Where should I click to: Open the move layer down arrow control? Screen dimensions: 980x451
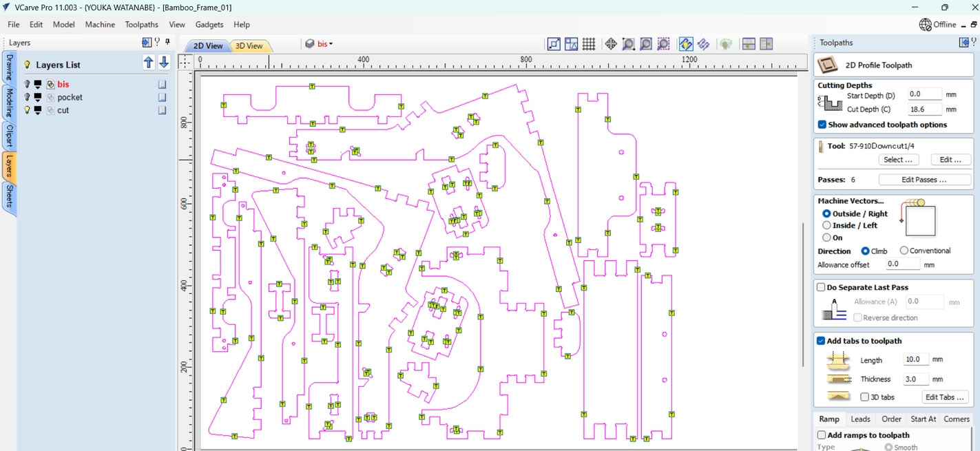pyautogui.click(x=164, y=62)
